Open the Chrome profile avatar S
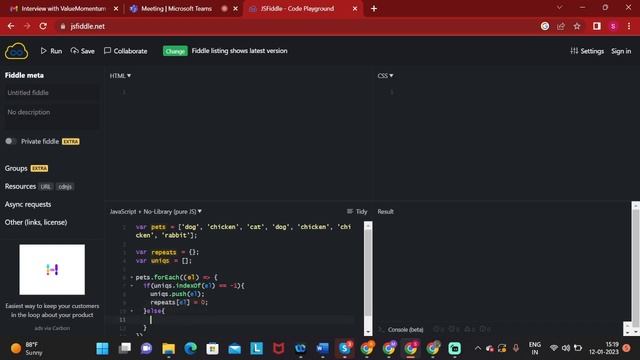640x360 pixels. pyautogui.click(x=613, y=26)
